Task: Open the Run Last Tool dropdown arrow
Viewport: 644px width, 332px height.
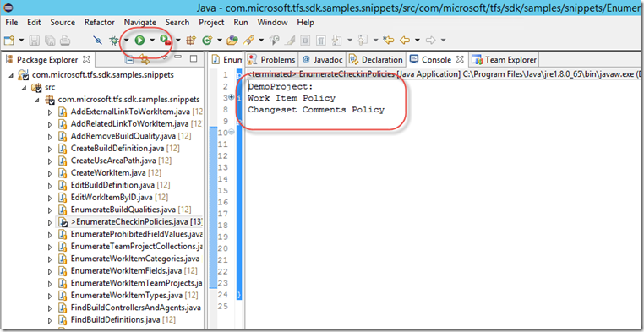Action: [177, 41]
